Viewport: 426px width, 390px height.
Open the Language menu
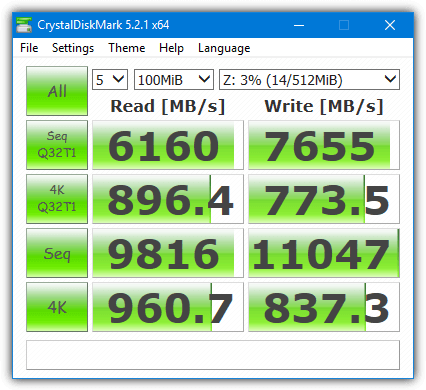coord(224,48)
